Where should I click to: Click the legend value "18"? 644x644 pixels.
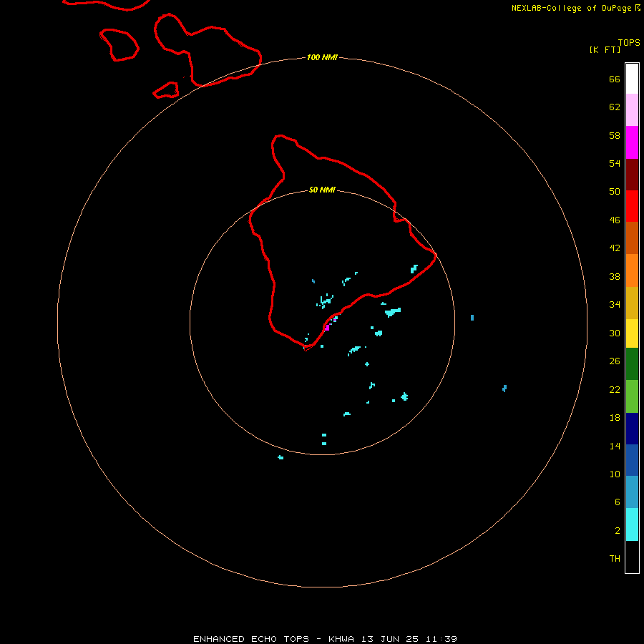[615, 418]
